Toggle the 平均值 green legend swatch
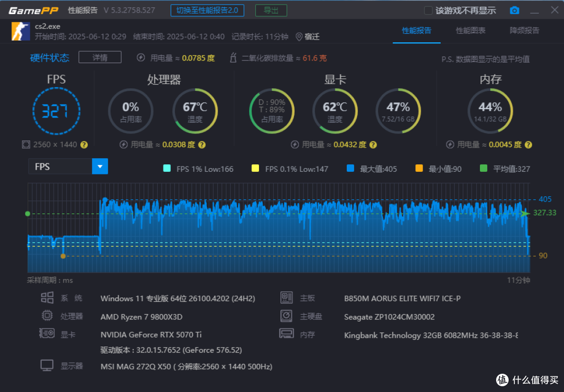Viewport: 564px width, 392px height. pyautogui.click(x=484, y=168)
